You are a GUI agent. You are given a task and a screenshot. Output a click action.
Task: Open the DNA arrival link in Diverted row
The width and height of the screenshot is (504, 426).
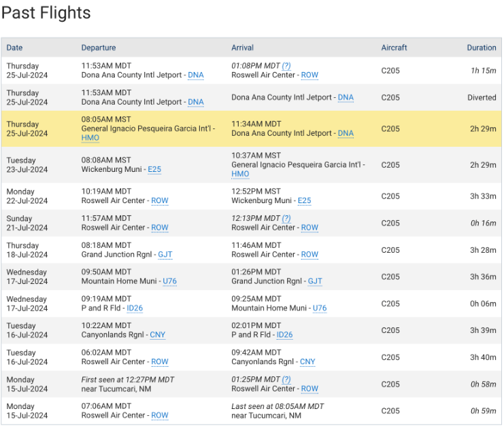coord(346,98)
